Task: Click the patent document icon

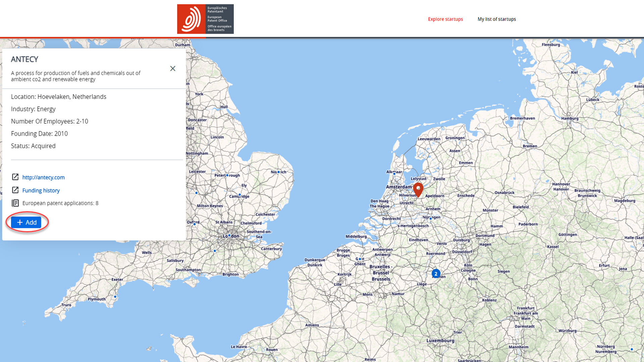Action: (x=15, y=203)
